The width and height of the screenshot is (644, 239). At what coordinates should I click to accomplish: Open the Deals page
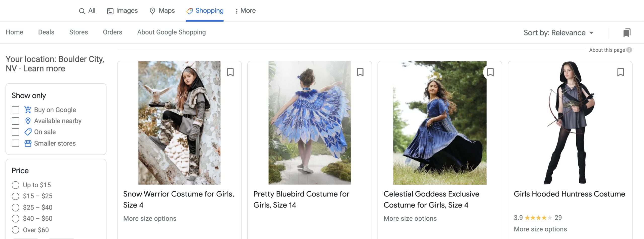coord(46,32)
